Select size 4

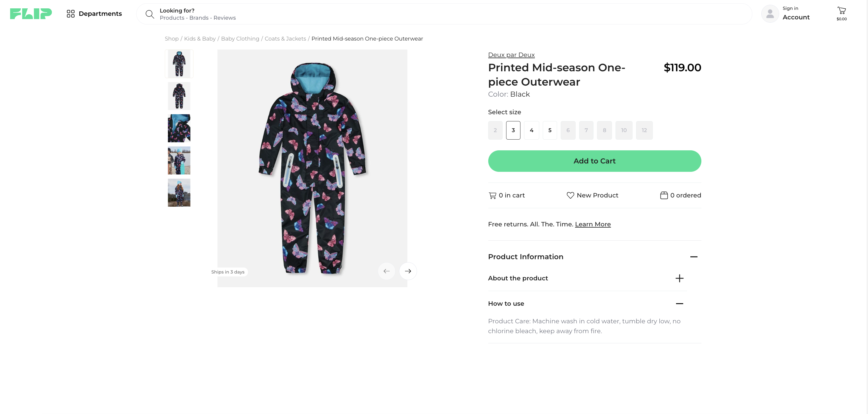(x=531, y=130)
